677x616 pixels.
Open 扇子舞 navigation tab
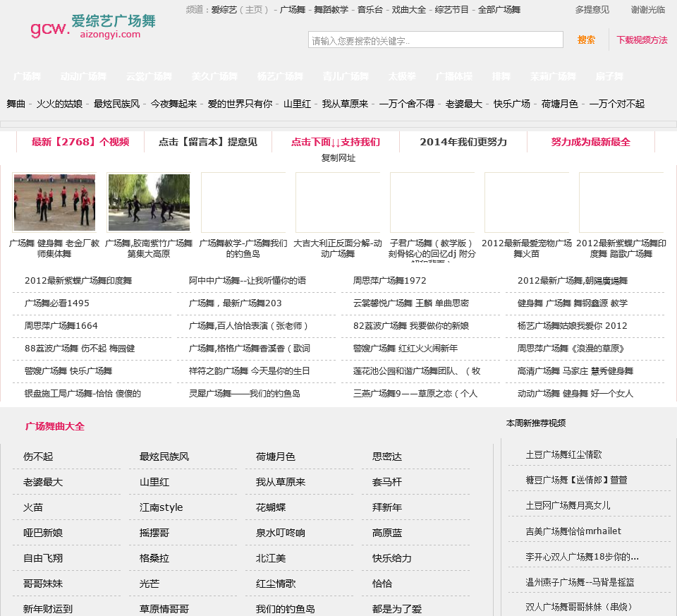(x=609, y=76)
